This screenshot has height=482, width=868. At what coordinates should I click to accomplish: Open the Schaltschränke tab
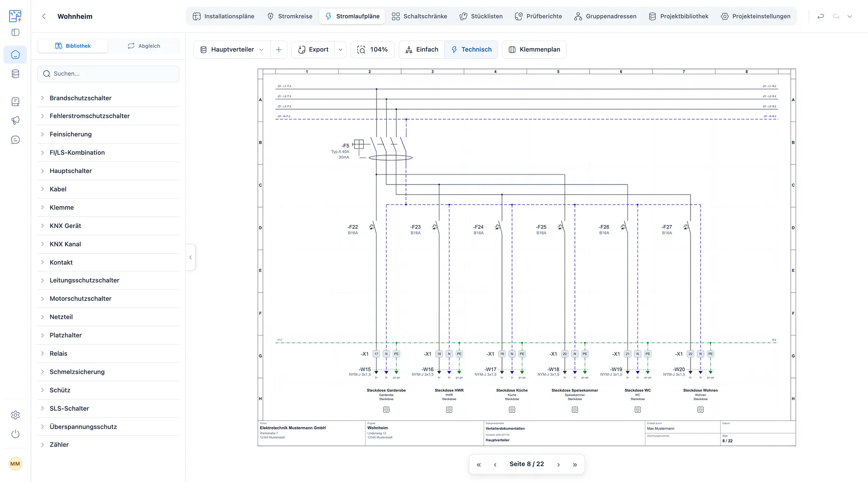(x=419, y=16)
